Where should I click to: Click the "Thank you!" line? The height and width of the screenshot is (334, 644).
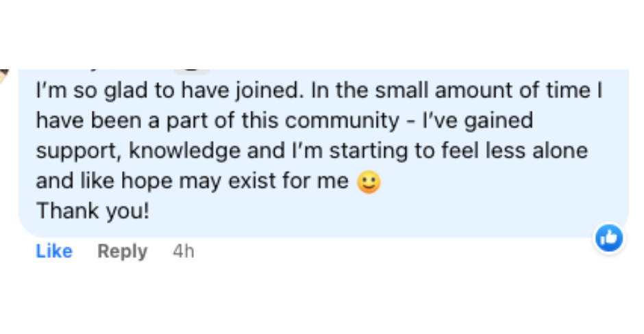point(92,210)
